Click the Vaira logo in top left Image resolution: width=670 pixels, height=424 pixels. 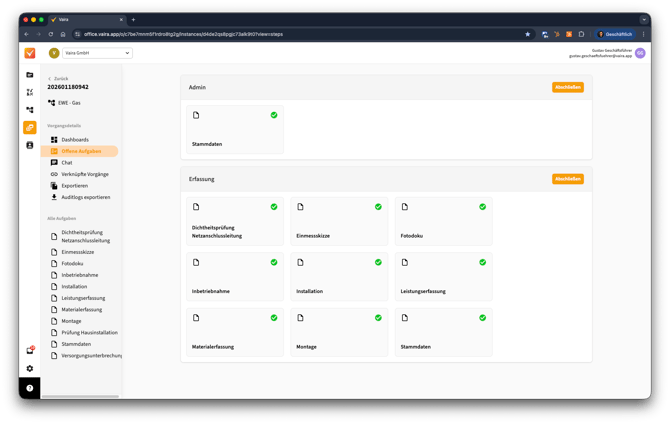pyautogui.click(x=30, y=53)
